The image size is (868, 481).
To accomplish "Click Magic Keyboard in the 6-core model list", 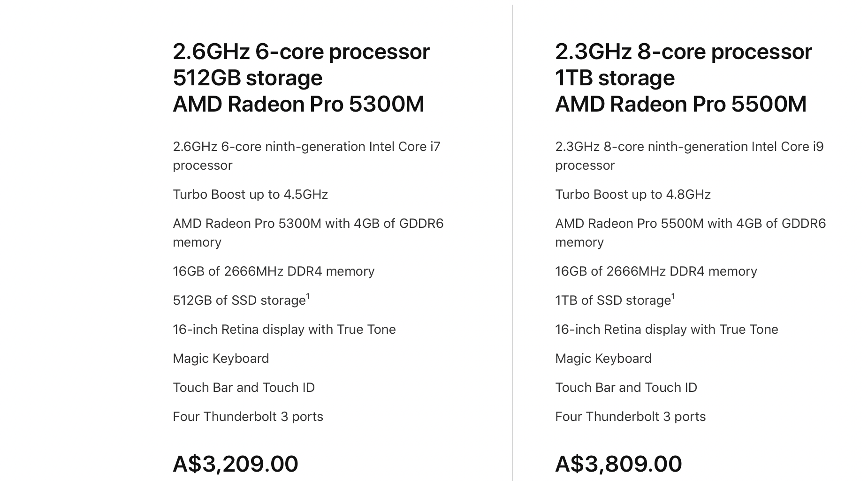I will point(221,359).
